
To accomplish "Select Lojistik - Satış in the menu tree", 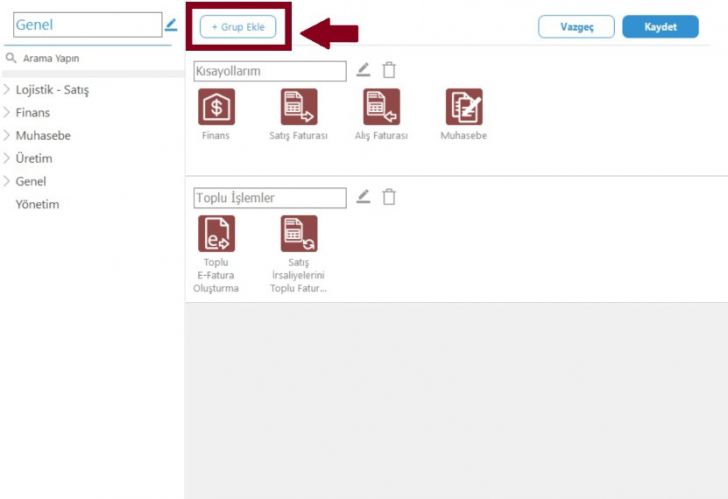I will tap(52, 90).
